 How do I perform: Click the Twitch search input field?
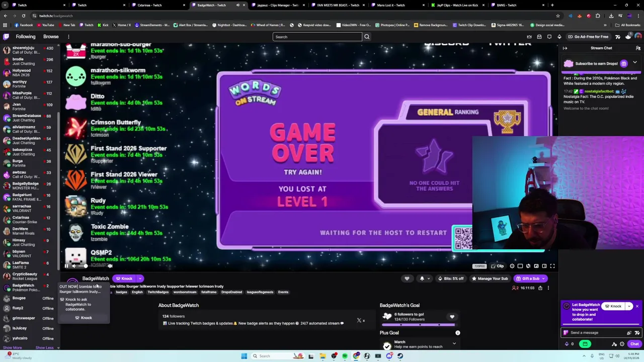coord(317,37)
